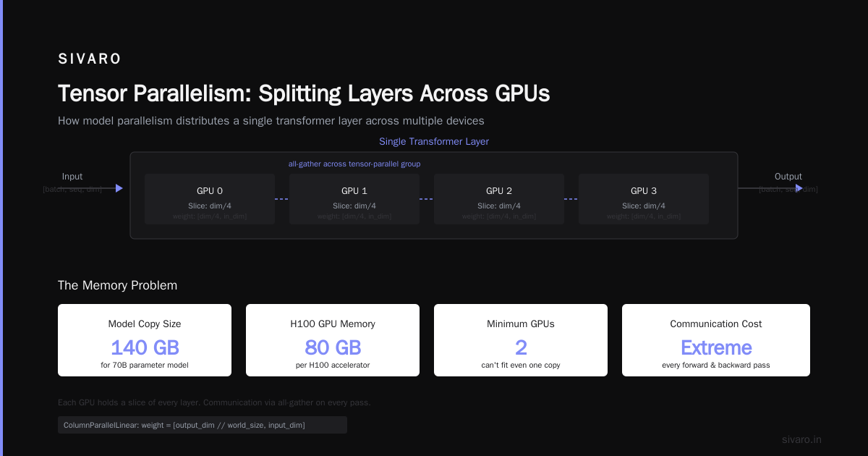Click dashed connector between GPU 1 and GPU 2

coord(427,199)
